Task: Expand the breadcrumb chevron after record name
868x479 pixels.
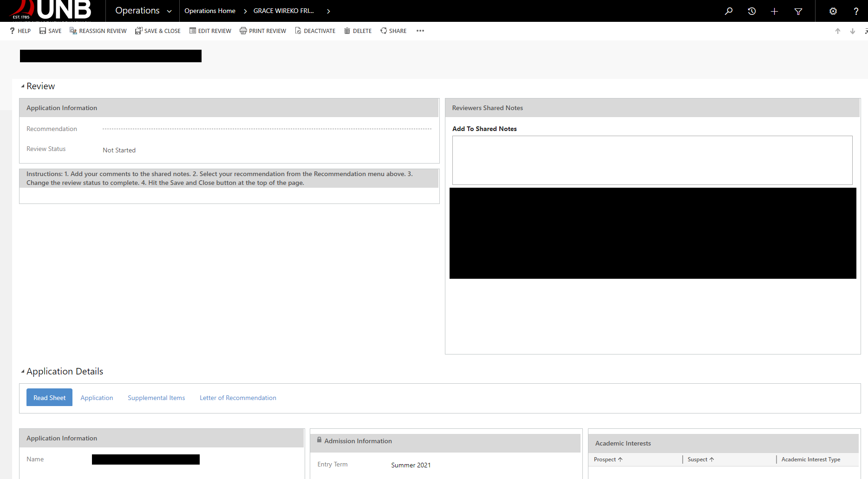Action: [x=328, y=11]
